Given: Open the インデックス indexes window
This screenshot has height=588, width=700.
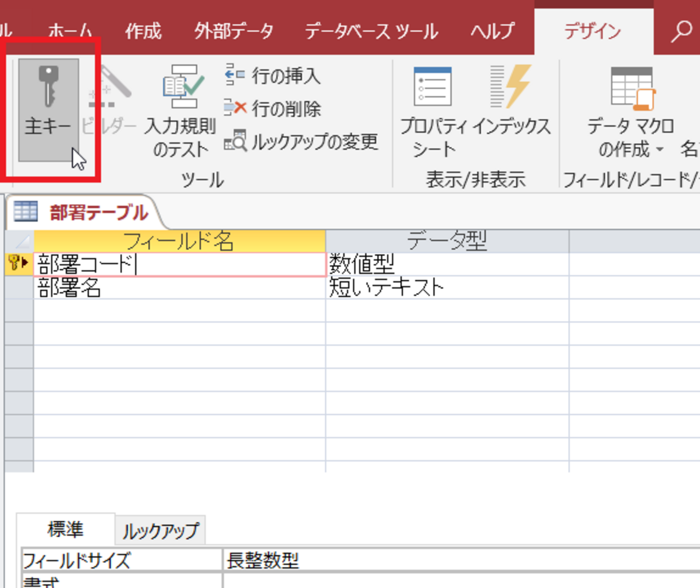Looking at the screenshot, I should 511,101.
